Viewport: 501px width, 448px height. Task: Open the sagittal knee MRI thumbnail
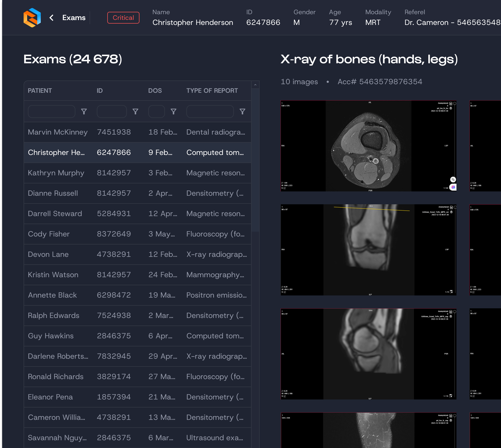pyautogui.click(x=369, y=354)
